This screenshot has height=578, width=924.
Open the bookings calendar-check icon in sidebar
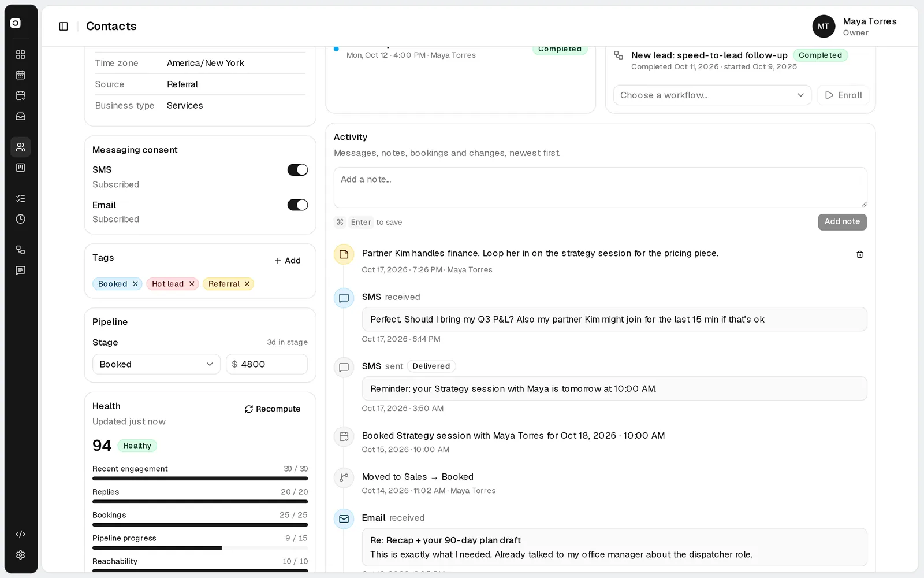pyautogui.click(x=21, y=95)
